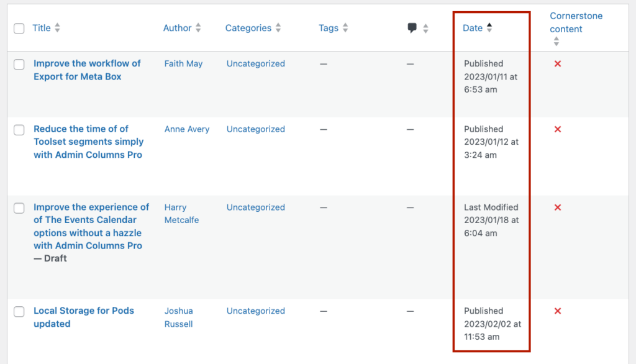Click the sort chevrons beside Categories
636x364 pixels.
[278, 27]
